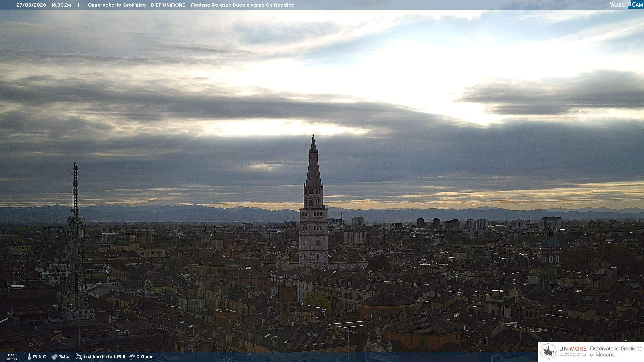Click the UNIMORE university seal emblem

click(548, 352)
